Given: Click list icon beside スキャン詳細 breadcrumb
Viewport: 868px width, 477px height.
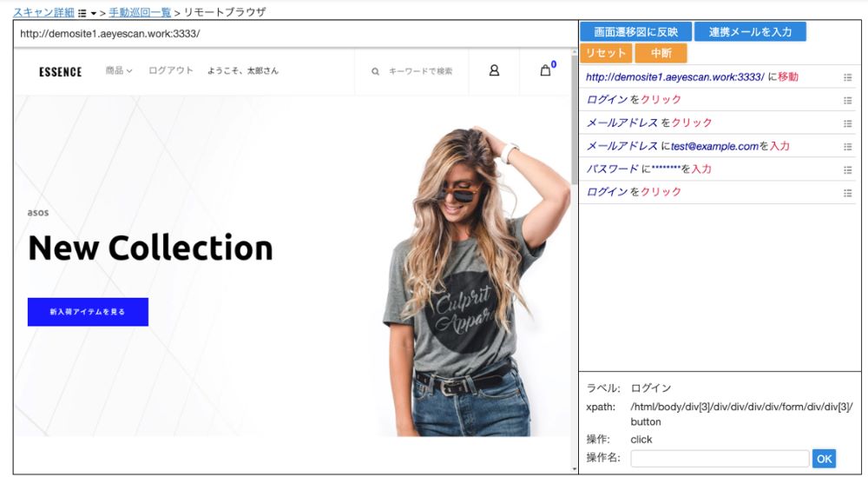Looking at the screenshot, I should point(82,13).
